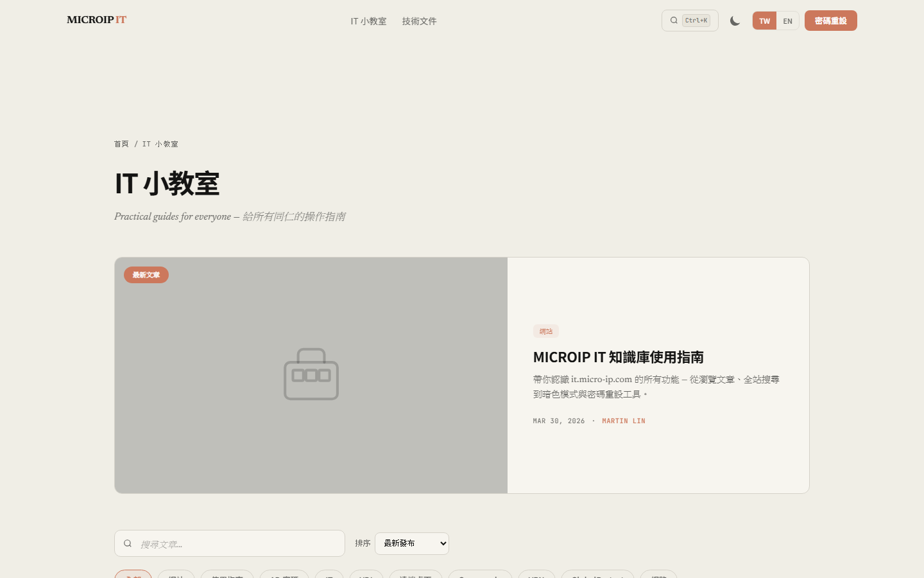Open article MICROIP IT 知識庫使用指南
This screenshot has width=924, height=578.
[x=619, y=357]
